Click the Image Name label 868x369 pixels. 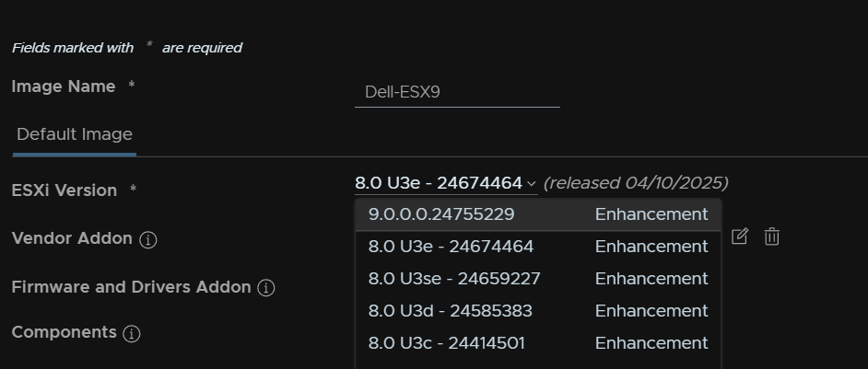coord(64,86)
